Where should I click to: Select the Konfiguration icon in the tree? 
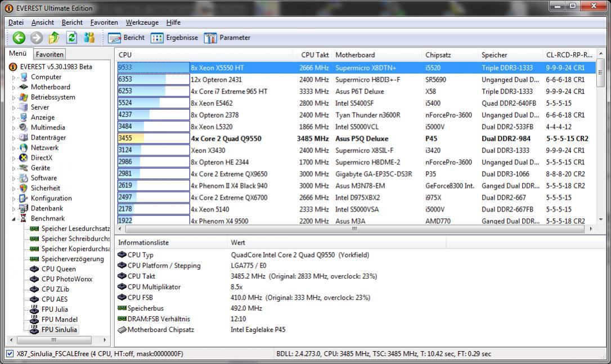pos(24,199)
